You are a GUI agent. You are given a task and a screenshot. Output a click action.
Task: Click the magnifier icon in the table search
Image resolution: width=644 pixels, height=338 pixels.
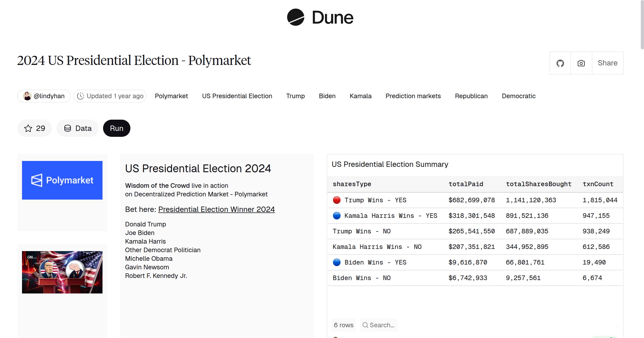(365, 325)
